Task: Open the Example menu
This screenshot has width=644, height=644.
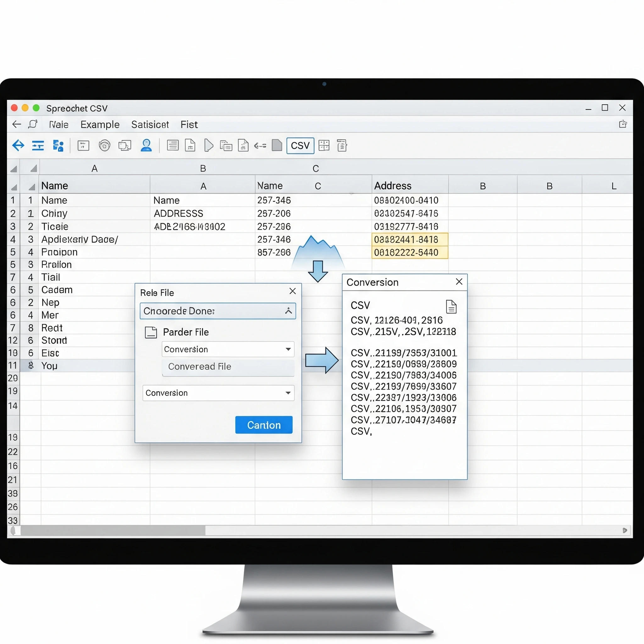Action: pyautogui.click(x=100, y=125)
